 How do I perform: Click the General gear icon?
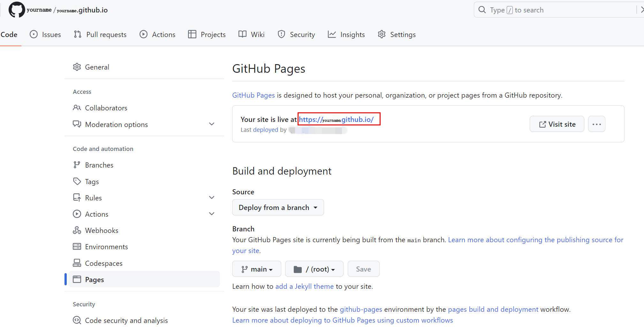click(77, 67)
